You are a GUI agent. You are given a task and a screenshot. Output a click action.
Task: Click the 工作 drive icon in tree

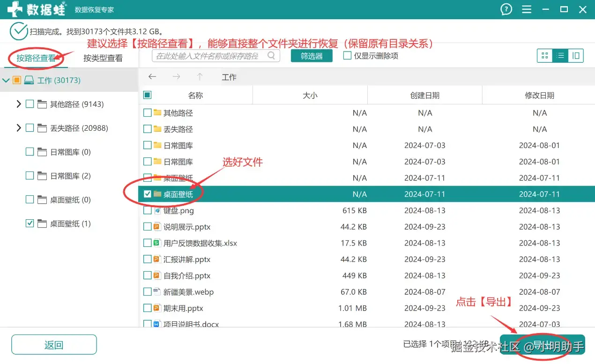click(x=29, y=81)
